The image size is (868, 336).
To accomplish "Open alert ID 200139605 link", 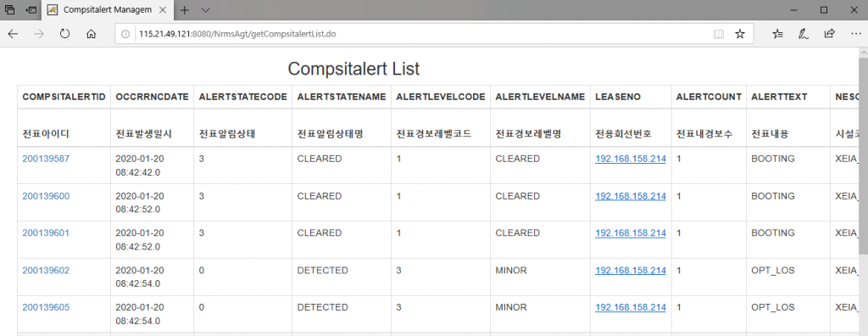I will 46,307.
